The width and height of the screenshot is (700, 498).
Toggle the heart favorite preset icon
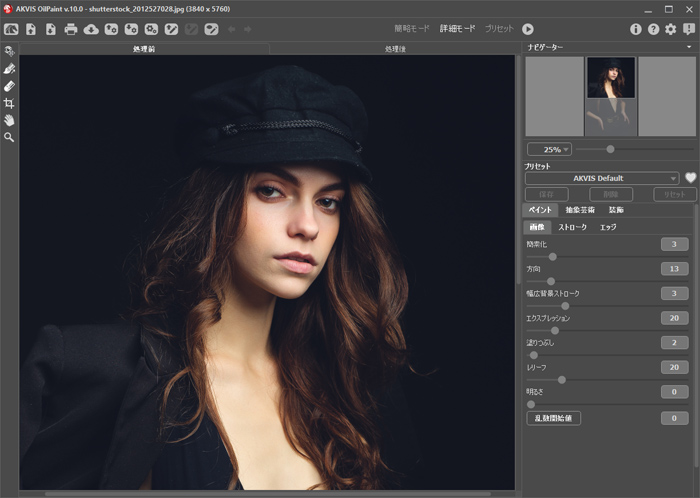pos(690,178)
